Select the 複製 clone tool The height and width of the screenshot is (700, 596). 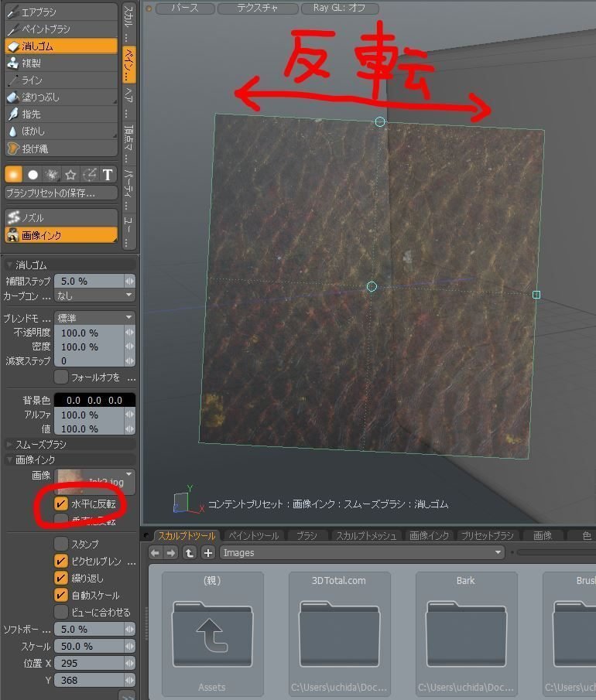[61, 63]
